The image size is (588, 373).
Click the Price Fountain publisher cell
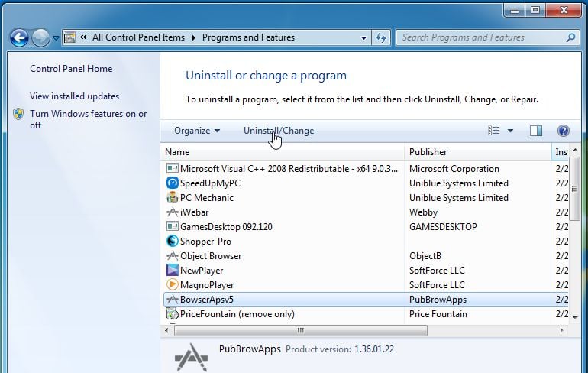pyautogui.click(x=438, y=314)
